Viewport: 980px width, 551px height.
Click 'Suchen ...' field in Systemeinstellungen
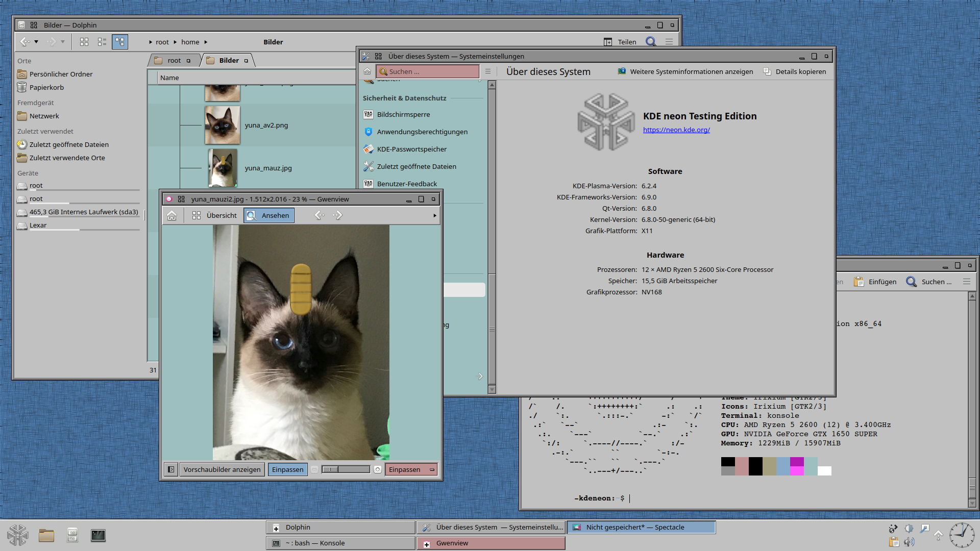[428, 71]
